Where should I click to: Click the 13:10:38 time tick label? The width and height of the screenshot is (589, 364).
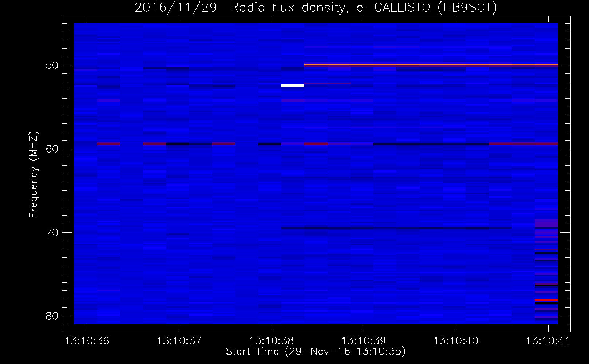click(271, 341)
